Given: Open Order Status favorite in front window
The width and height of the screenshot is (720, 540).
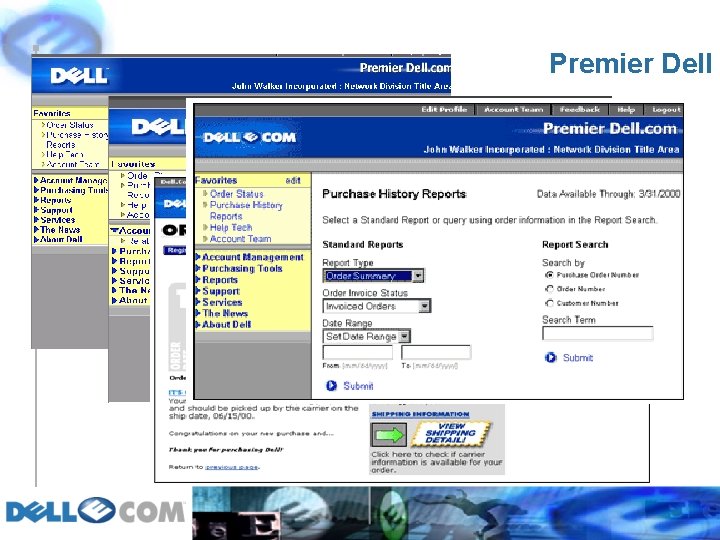Looking at the screenshot, I should (x=236, y=194).
